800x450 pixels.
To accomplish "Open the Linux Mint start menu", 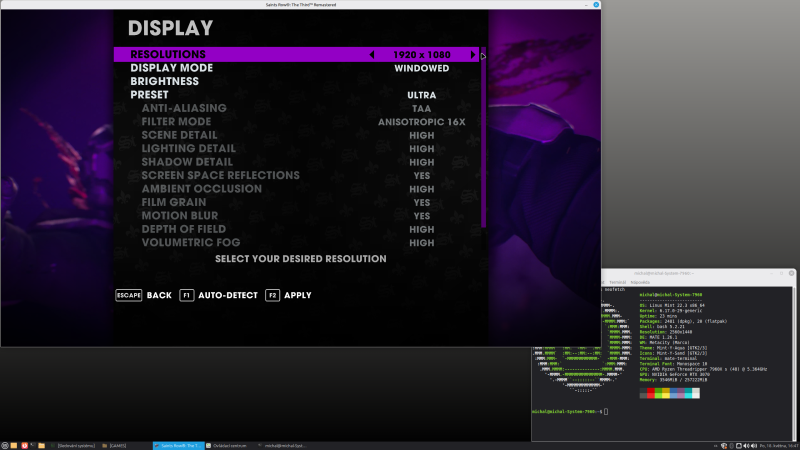I will (x=5, y=445).
